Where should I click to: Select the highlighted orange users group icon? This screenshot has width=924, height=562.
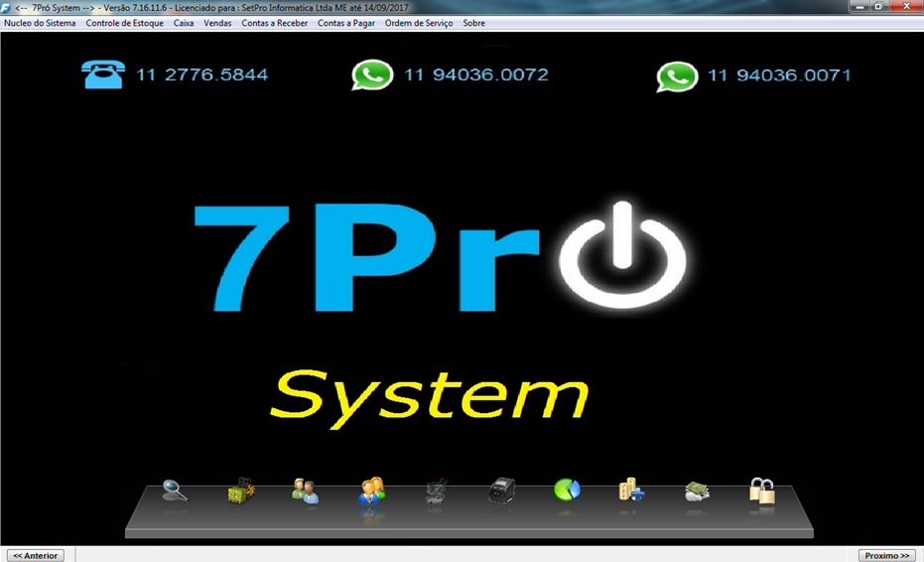tap(371, 490)
